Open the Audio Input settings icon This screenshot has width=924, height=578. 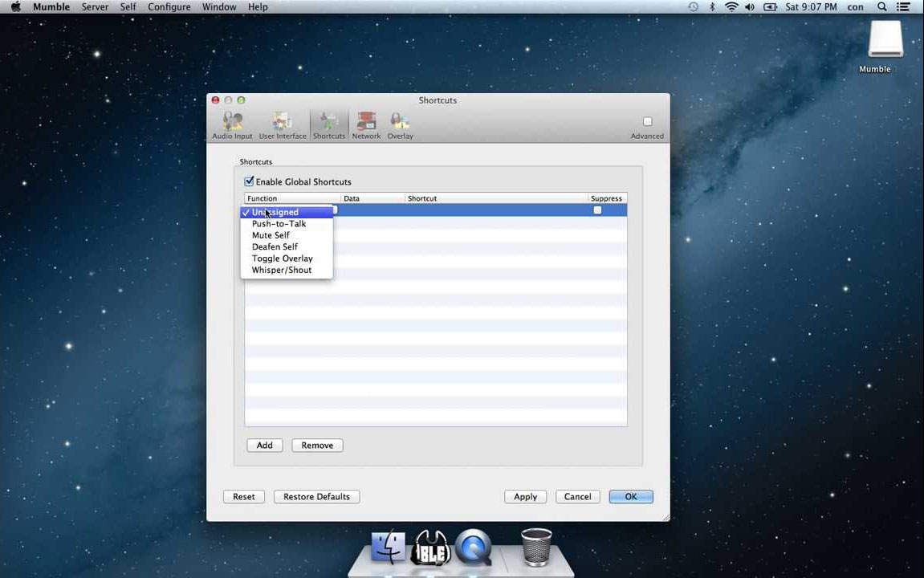232,125
